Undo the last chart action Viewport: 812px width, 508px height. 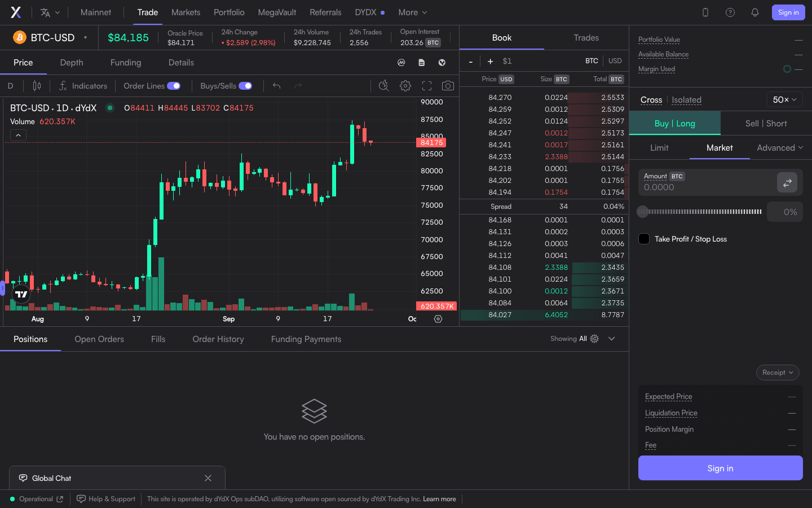[277, 86]
